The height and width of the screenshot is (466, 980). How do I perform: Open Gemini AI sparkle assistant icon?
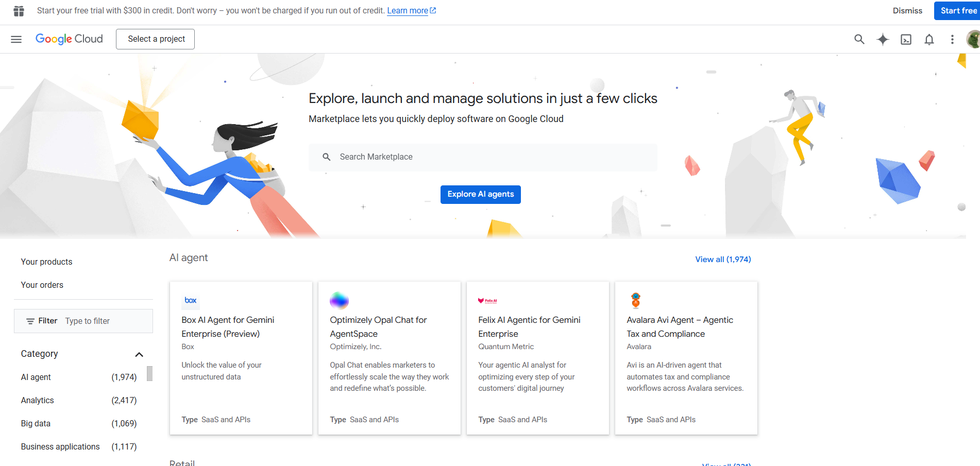click(883, 39)
